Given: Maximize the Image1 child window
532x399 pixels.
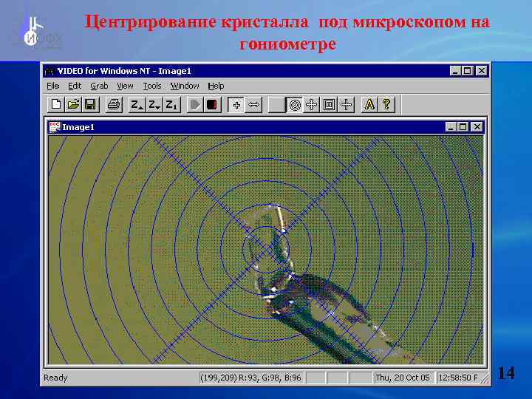Looking at the screenshot, I should (463, 127).
